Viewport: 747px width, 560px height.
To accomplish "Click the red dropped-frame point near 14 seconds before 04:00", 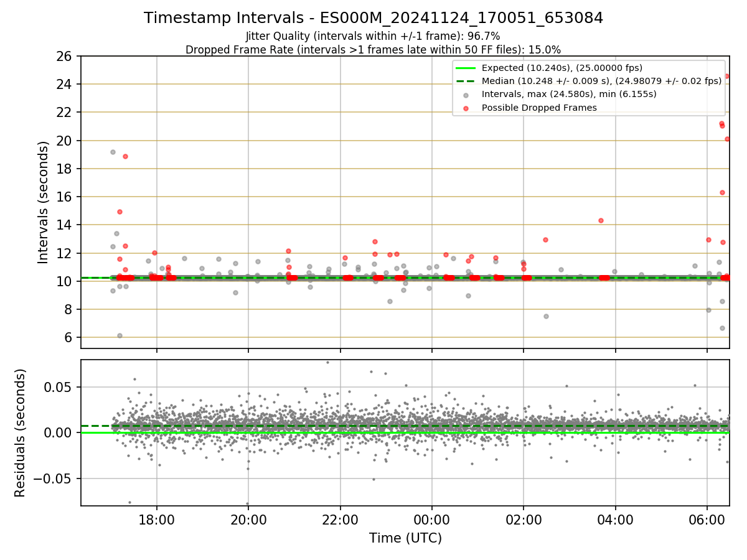I will tap(601, 220).
